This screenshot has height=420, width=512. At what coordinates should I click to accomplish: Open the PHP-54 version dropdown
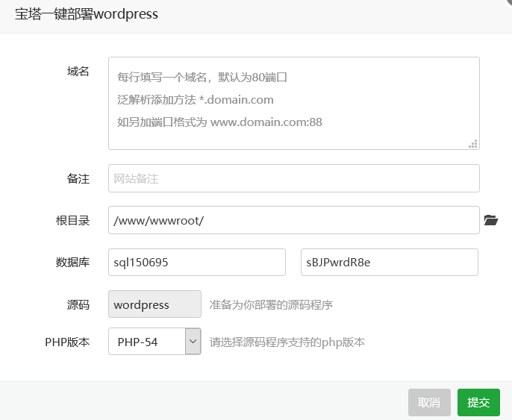point(154,342)
